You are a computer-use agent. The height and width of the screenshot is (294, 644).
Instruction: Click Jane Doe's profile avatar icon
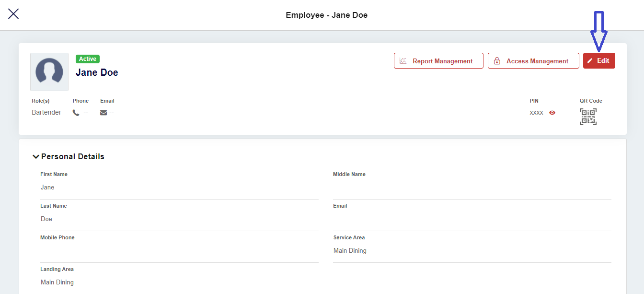(x=49, y=71)
